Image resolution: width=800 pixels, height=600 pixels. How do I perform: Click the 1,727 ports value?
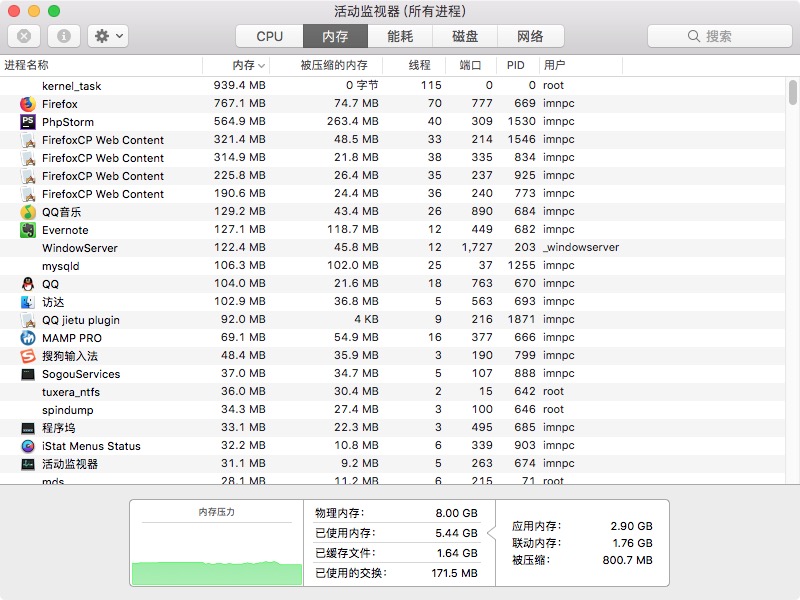click(x=477, y=247)
